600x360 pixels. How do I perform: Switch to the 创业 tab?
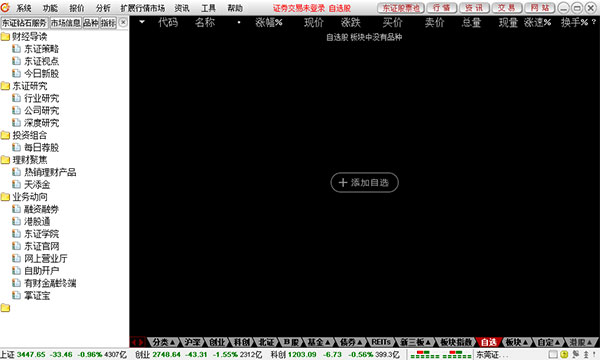tap(217, 342)
